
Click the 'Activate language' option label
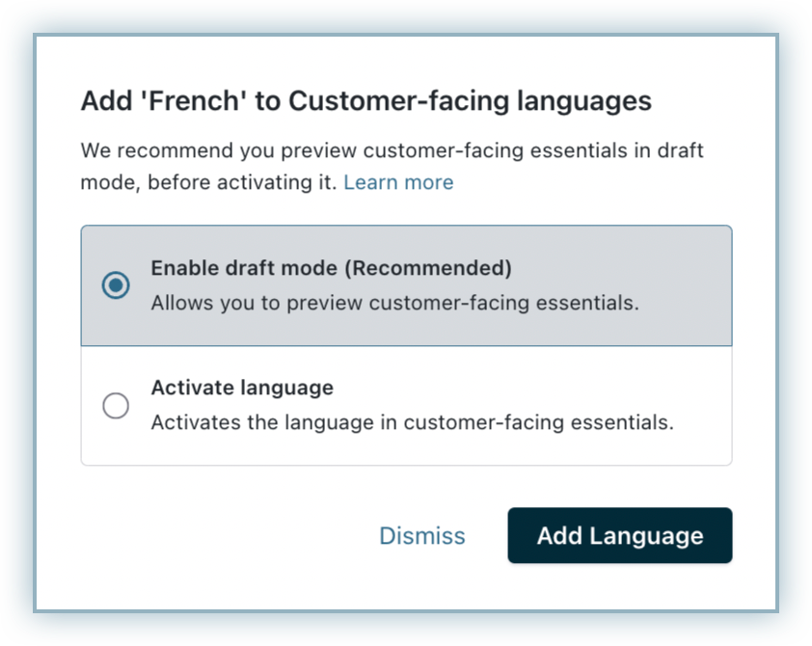pos(242,388)
